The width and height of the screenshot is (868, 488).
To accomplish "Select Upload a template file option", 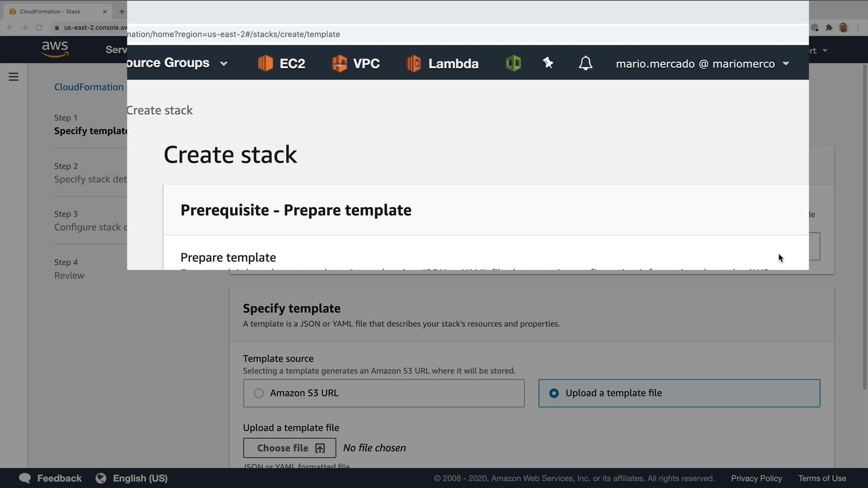I will [554, 393].
